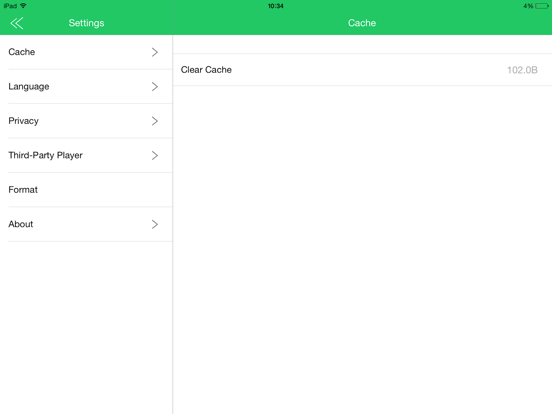Tap the double-chevron back icon
The height and width of the screenshot is (414, 552).
(x=17, y=23)
